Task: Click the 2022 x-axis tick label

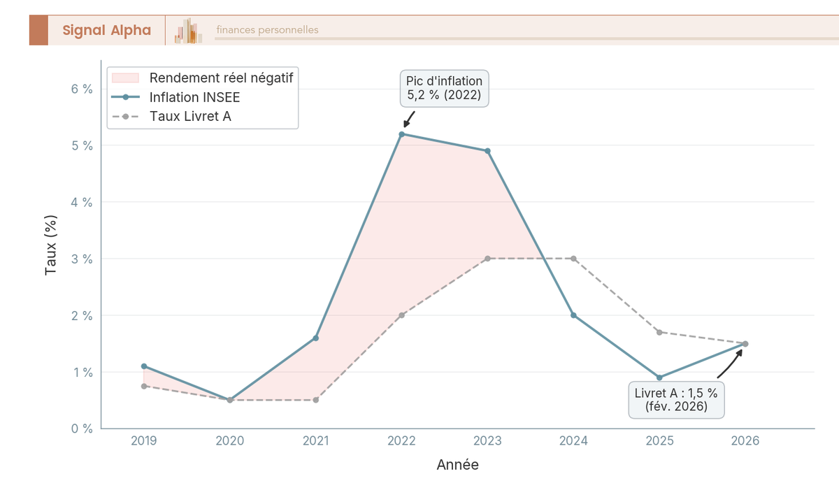Action: point(401,441)
